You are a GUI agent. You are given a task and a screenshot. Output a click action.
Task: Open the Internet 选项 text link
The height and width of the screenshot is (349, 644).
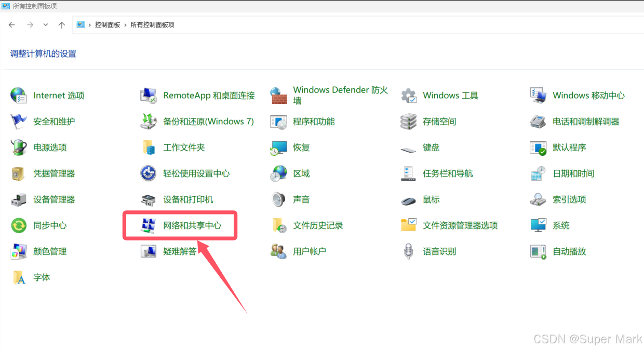click(59, 96)
